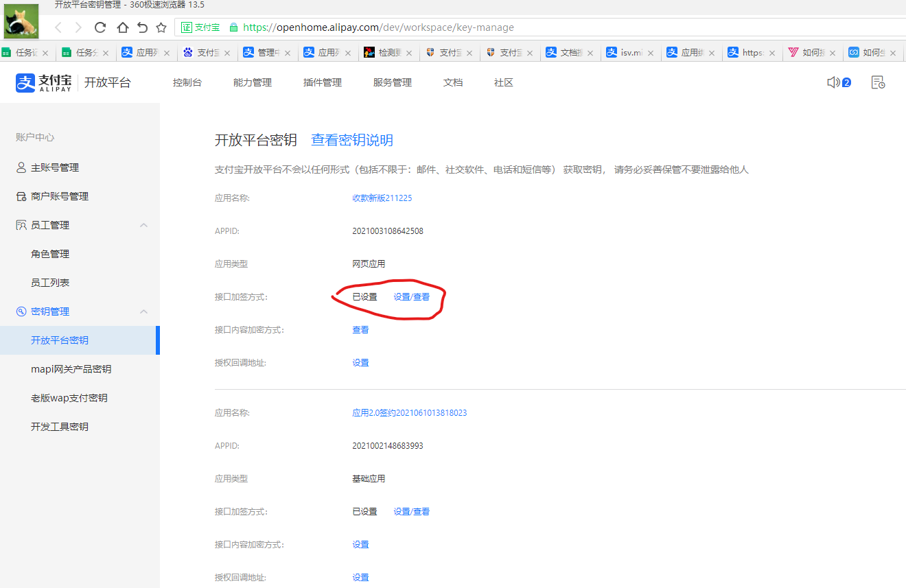This screenshot has width=906, height=588.
Task: Collapse the 员工管理 section chevron
Action: (144, 225)
